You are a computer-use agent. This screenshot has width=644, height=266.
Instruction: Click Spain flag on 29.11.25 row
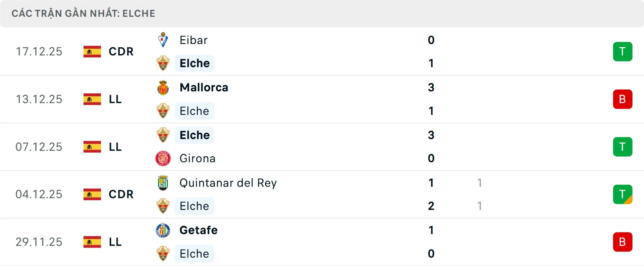coord(92,242)
